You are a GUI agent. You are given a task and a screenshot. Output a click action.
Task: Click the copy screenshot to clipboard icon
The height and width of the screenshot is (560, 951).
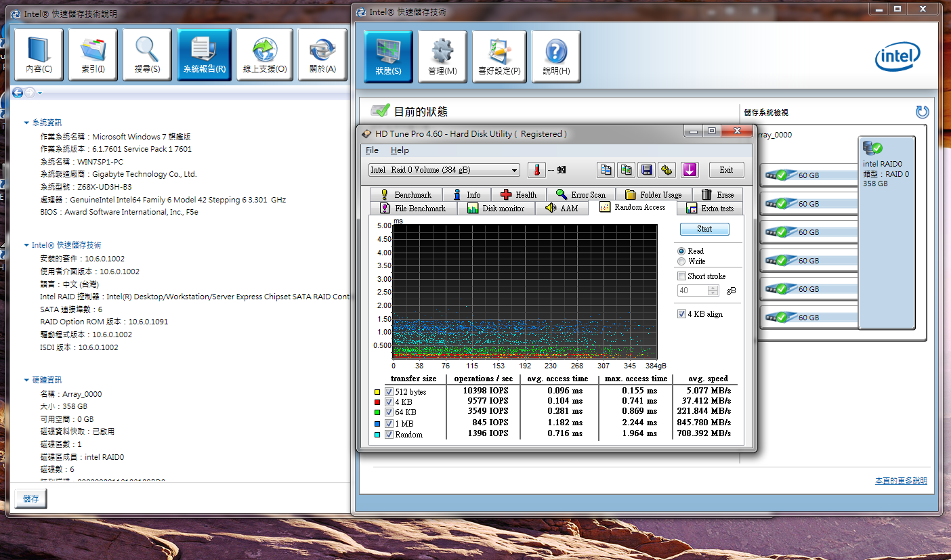(626, 170)
